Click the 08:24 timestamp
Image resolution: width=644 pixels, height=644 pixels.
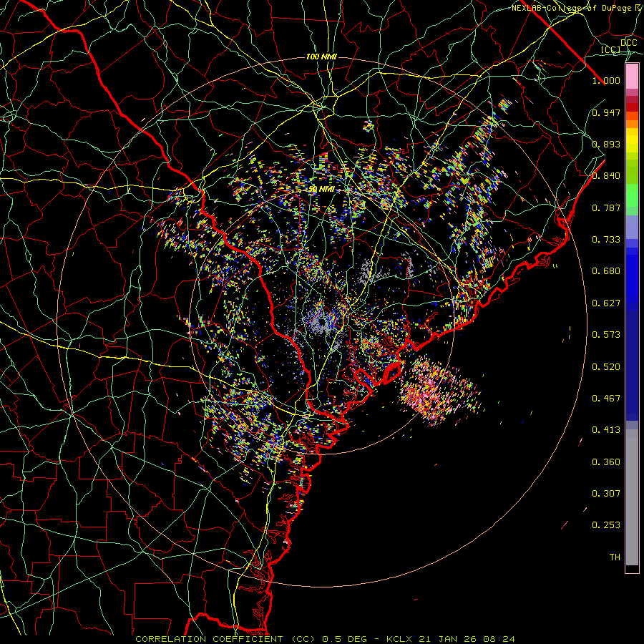pyautogui.click(x=498, y=639)
